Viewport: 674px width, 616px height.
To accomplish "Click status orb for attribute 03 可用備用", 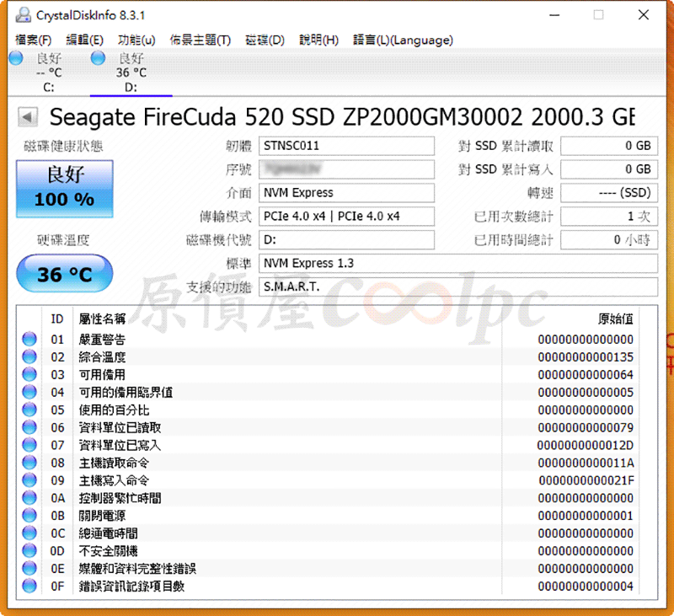I will pos(29,374).
